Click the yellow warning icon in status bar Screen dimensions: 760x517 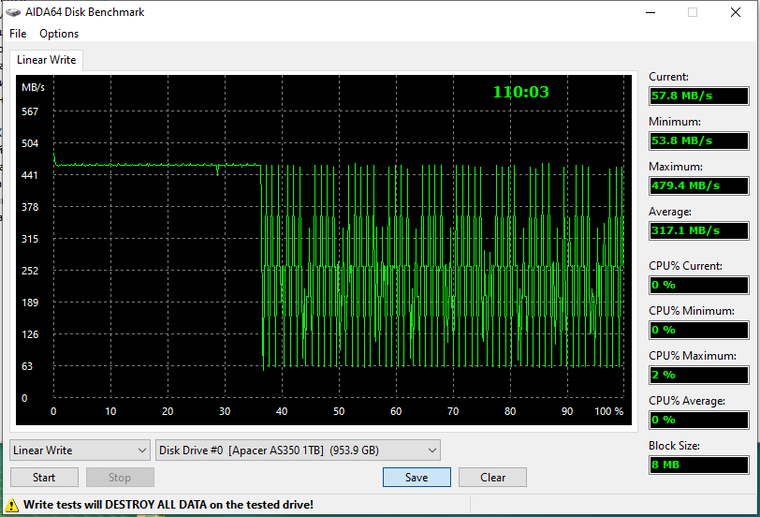pos(13,505)
